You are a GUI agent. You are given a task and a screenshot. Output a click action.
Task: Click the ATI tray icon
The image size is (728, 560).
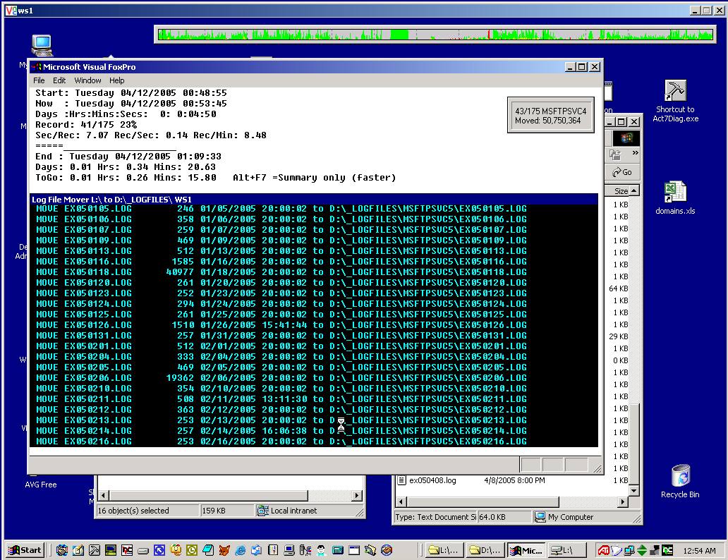604,550
